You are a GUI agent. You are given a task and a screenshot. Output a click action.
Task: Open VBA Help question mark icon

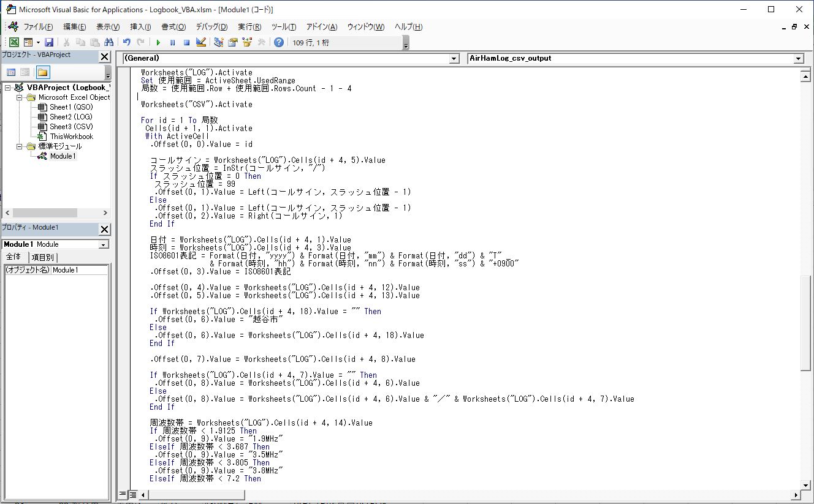click(x=279, y=42)
